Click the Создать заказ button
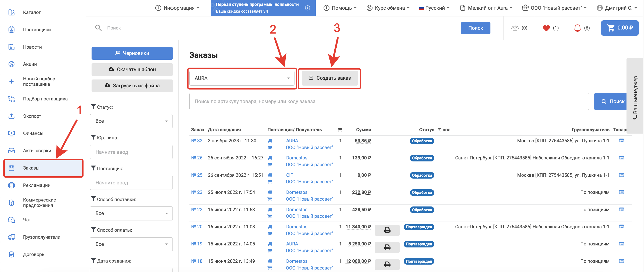 [329, 78]
